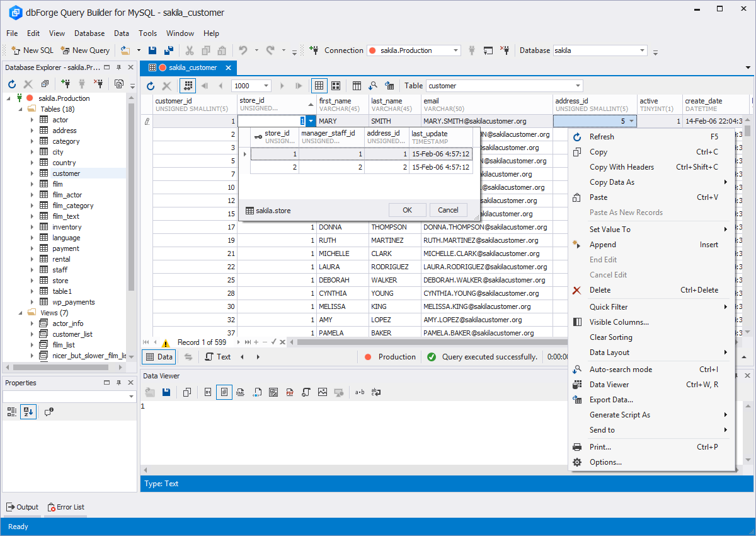The image size is (756, 536).
Task: Refresh the Database Explorer tree
Action: pos(11,84)
